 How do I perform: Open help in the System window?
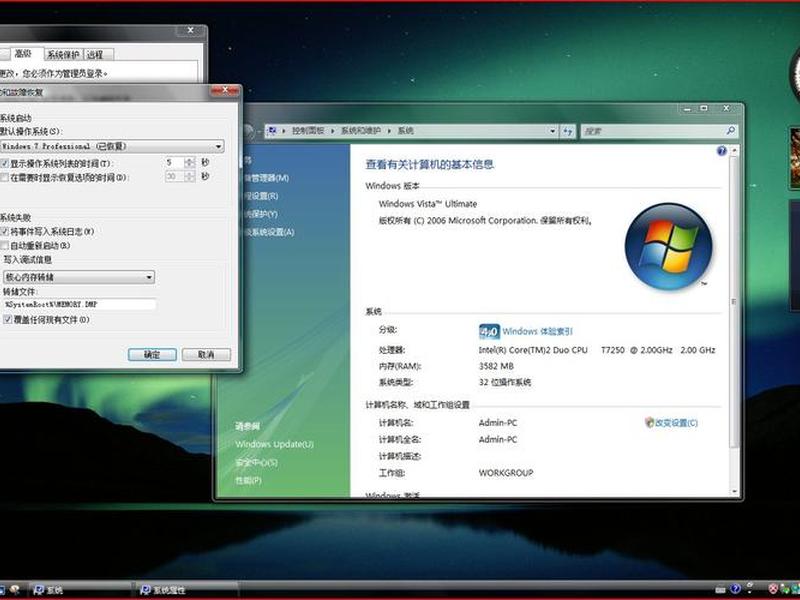[721, 151]
